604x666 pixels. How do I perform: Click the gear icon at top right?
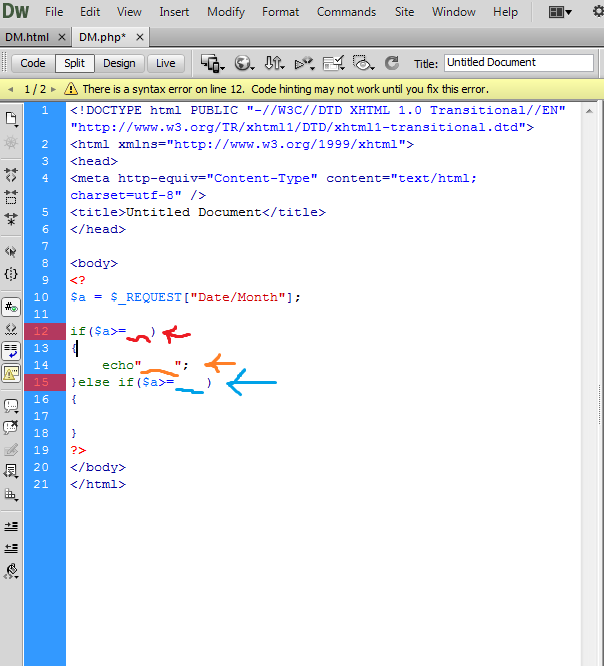tap(598, 11)
